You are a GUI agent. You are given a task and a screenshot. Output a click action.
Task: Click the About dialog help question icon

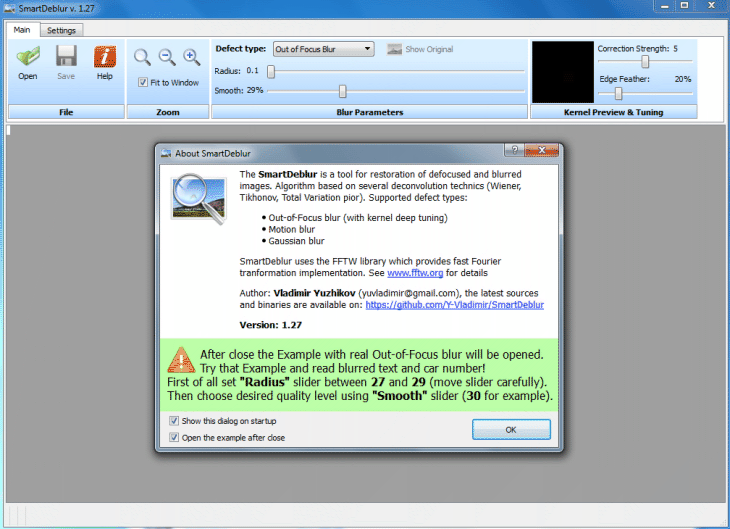point(515,152)
